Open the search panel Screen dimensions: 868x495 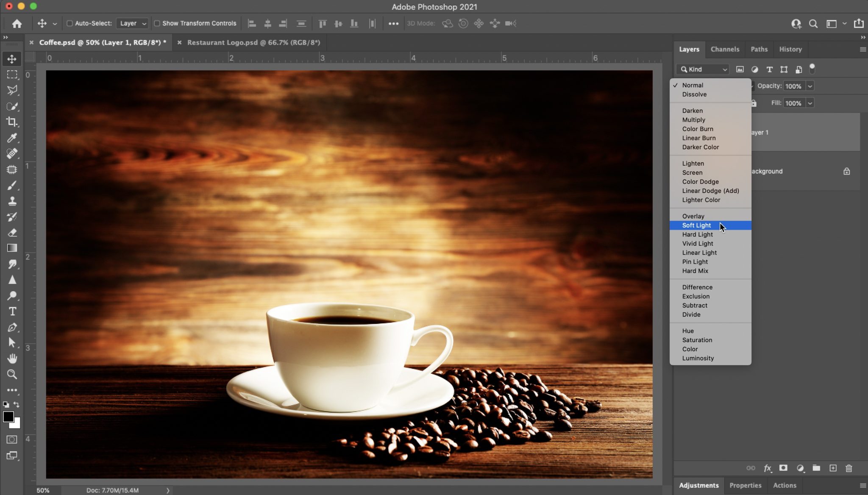pyautogui.click(x=812, y=23)
